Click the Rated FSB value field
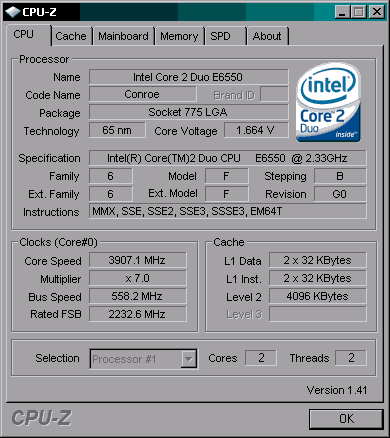Image resolution: width=390 pixels, height=438 pixels. 138,314
